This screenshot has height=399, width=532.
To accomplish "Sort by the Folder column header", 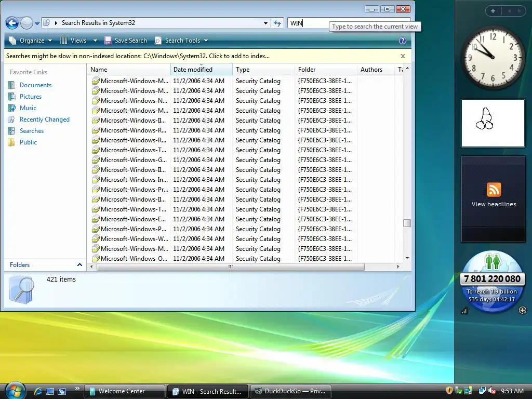I will 326,69.
